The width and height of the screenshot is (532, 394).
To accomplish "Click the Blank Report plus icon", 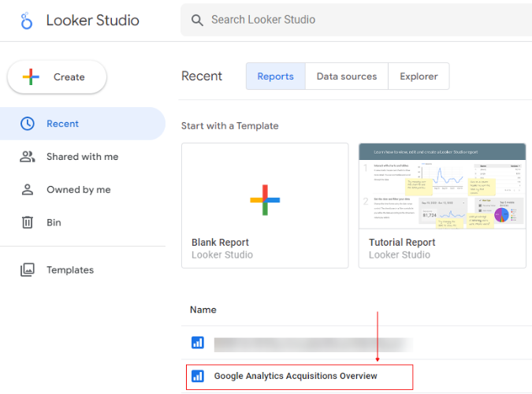I will pos(265,200).
